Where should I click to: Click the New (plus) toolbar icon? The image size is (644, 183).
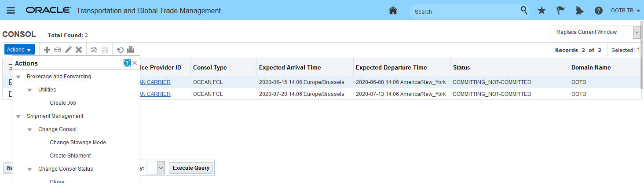tap(47, 50)
